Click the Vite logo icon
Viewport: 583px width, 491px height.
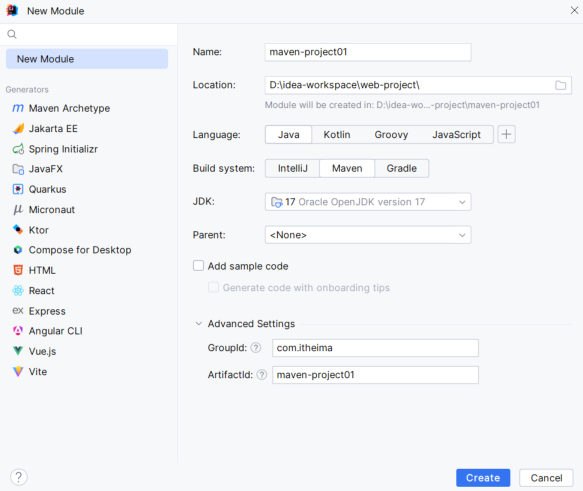pos(18,371)
